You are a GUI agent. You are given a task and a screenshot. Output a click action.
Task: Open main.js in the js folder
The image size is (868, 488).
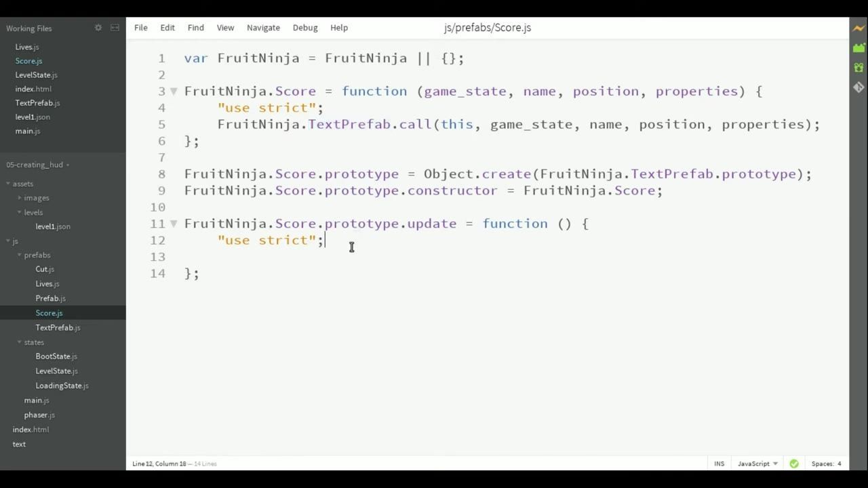click(x=37, y=400)
